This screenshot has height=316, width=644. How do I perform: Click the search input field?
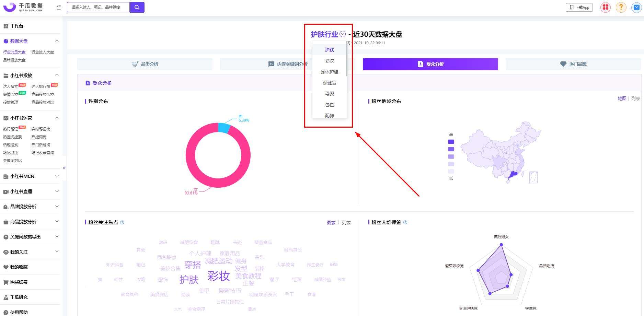(98, 7)
